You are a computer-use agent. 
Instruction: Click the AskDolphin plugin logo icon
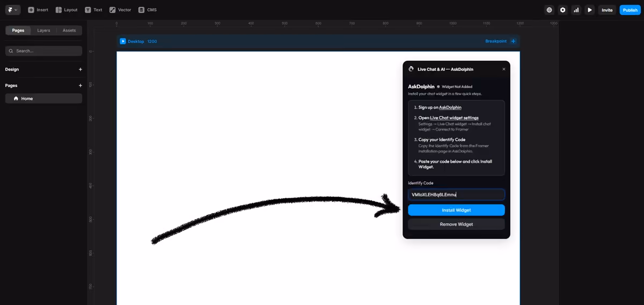tap(411, 69)
